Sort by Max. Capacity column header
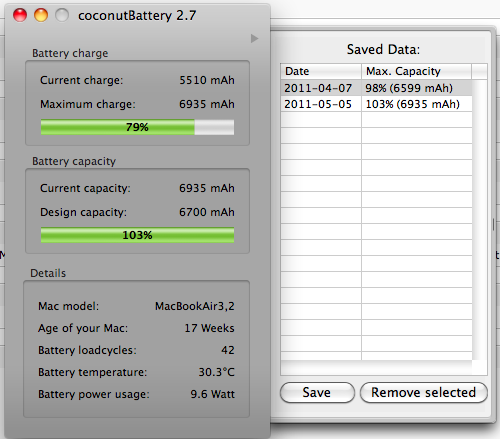Viewport: 500px width, 439px height. [x=416, y=71]
